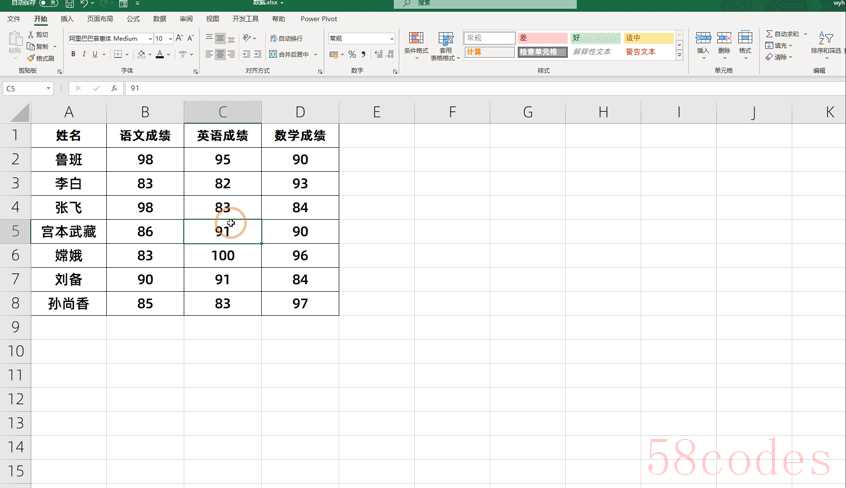Switch to the 插入 (Insert) tab
846x488 pixels.
tap(67, 19)
